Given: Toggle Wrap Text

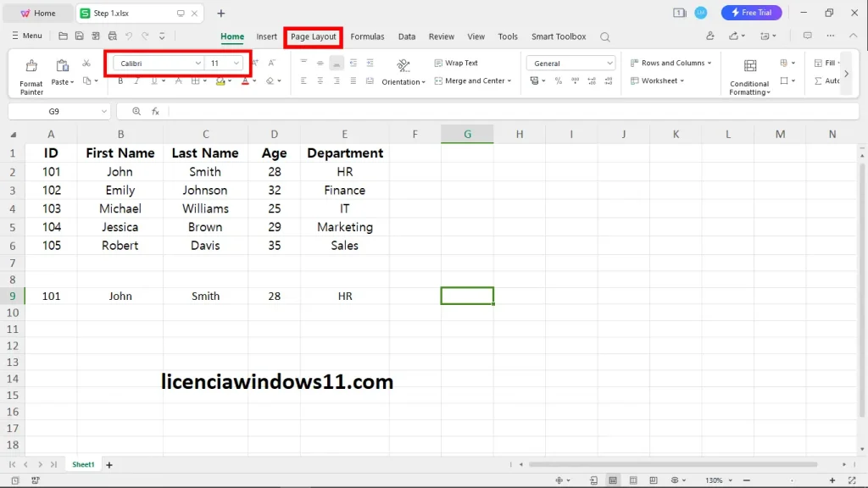Looking at the screenshot, I should pos(456,63).
